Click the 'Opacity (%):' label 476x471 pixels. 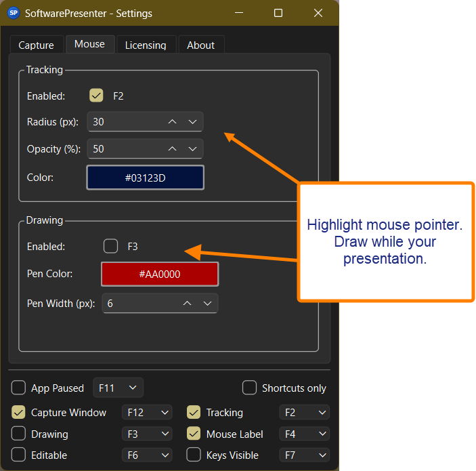click(53, 149)
